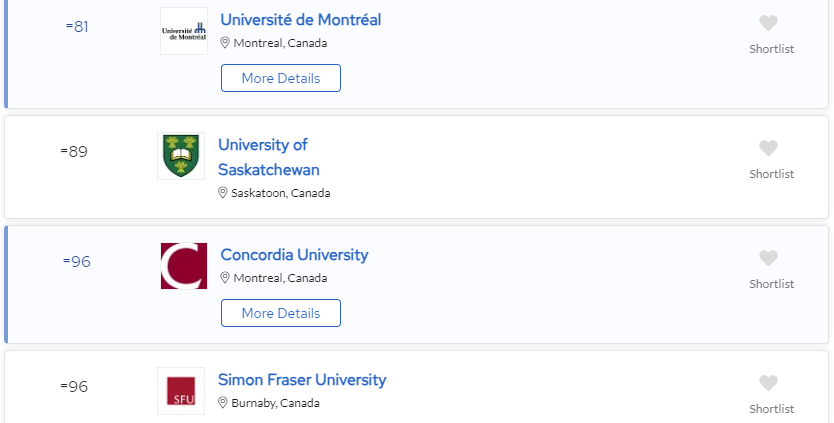Viewport: 834px width, 423px height.
Task: Open Université de Montréal university link
Action: coord(301,20)
